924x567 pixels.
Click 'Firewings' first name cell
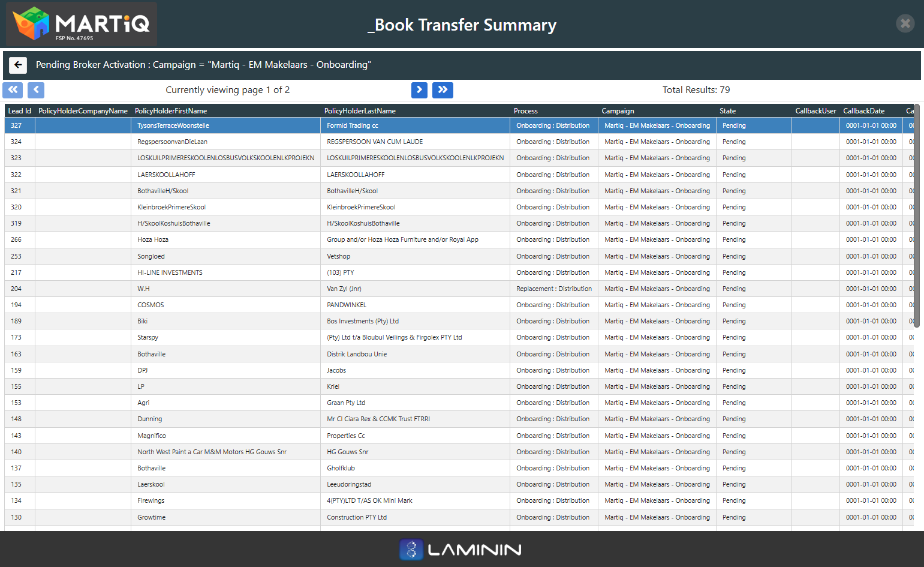pyautogui.click(x=226, y=500)
